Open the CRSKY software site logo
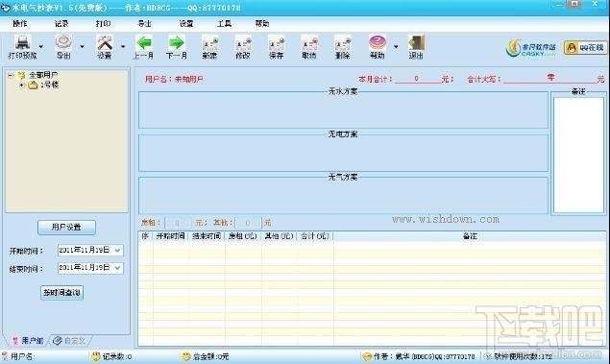Screen dimensions: 610x364 [x=531, y=48]
